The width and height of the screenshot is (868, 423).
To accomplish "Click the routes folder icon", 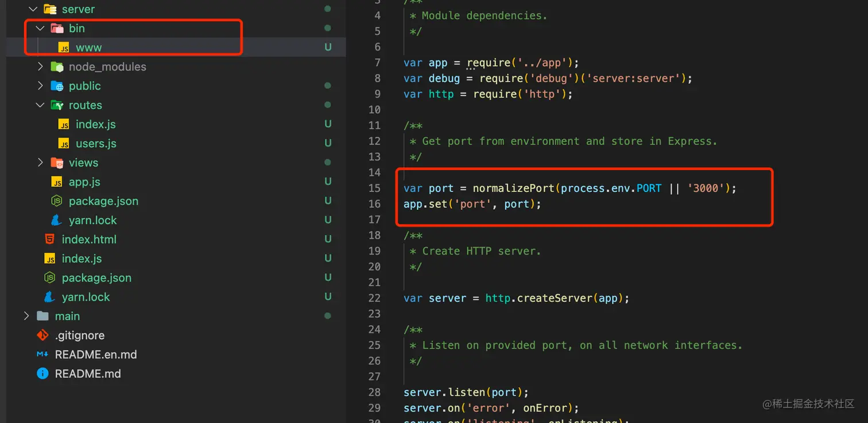I will pyautogui.click(x=57, y=105).
